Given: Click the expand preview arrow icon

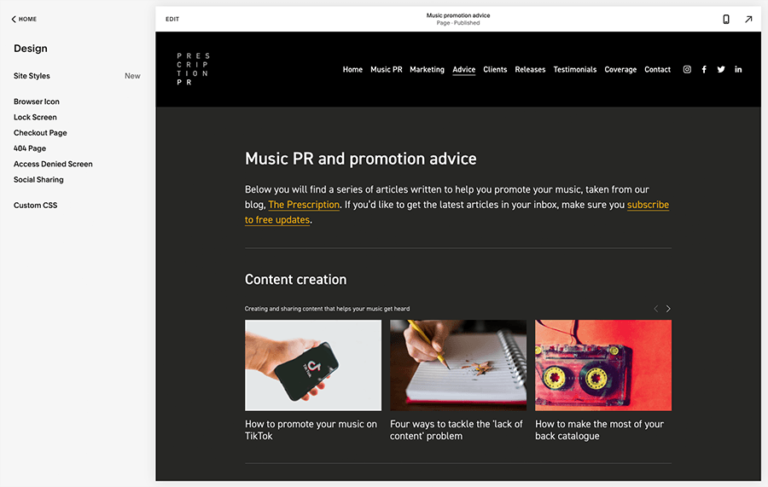Looking at the screenshot, I should pos(748,19).
